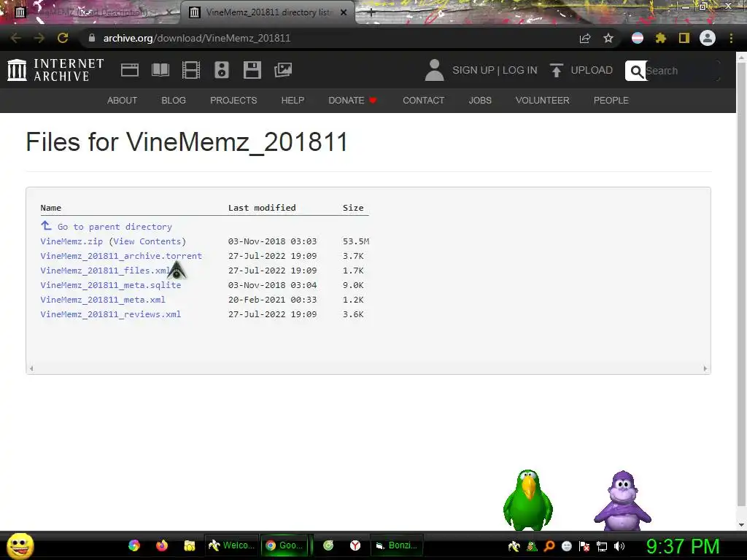The height and width of the screenshot is (560, 747).
Task: Click the browser forward arrow
Action: [x=39, y=38]
